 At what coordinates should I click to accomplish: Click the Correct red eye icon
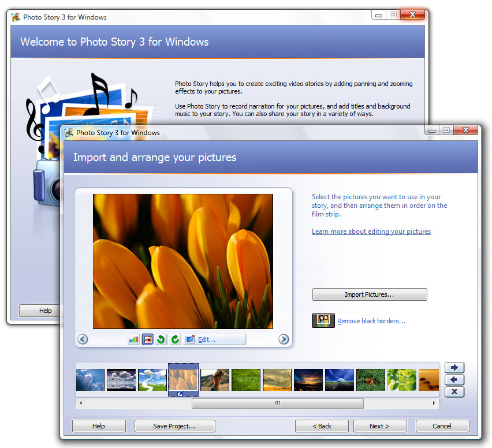point(147,339)
